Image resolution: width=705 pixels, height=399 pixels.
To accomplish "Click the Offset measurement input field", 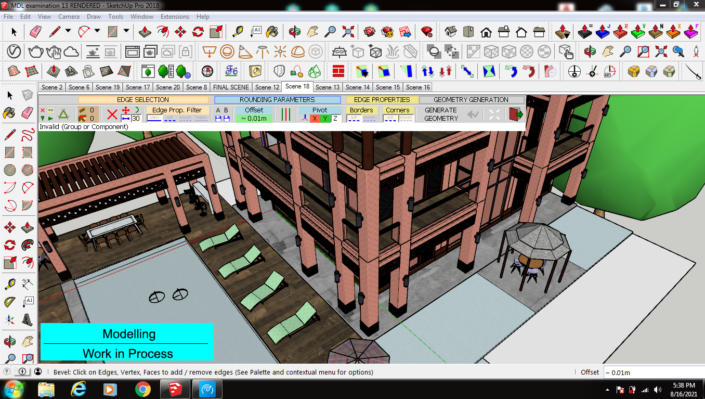I will [x=653, y=372].
